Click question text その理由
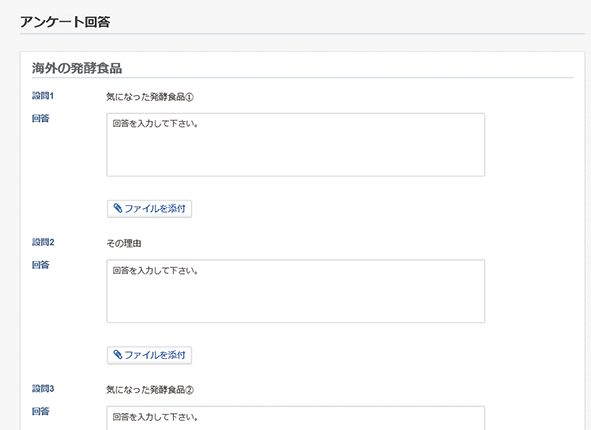This screenshot has width=591, height=430. [124, 243]
